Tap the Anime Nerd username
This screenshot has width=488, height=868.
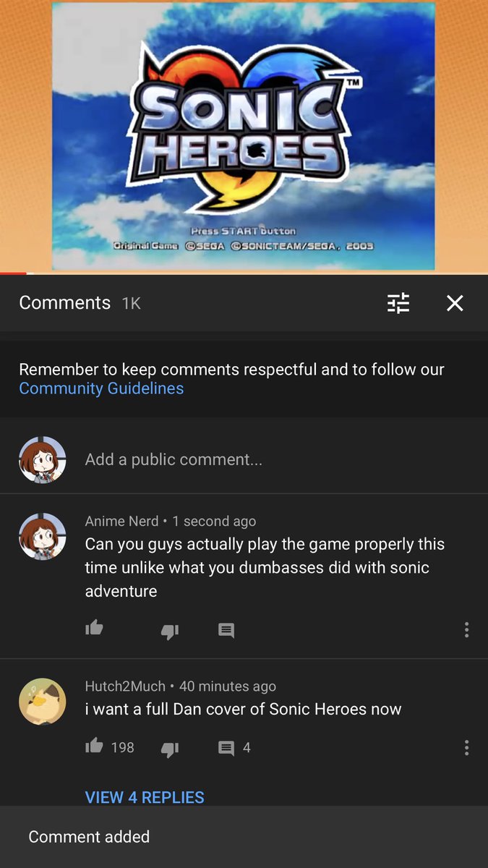pyautogui.click(x=121, y=521)
